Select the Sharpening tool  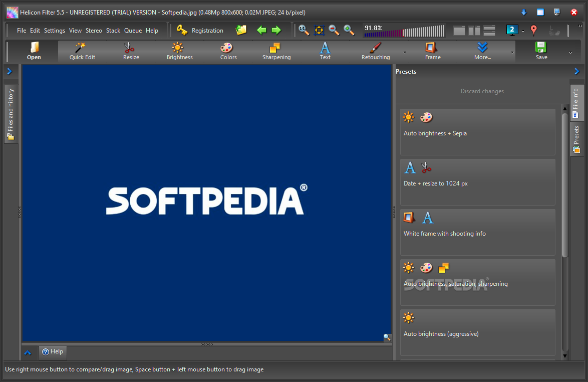276,51
